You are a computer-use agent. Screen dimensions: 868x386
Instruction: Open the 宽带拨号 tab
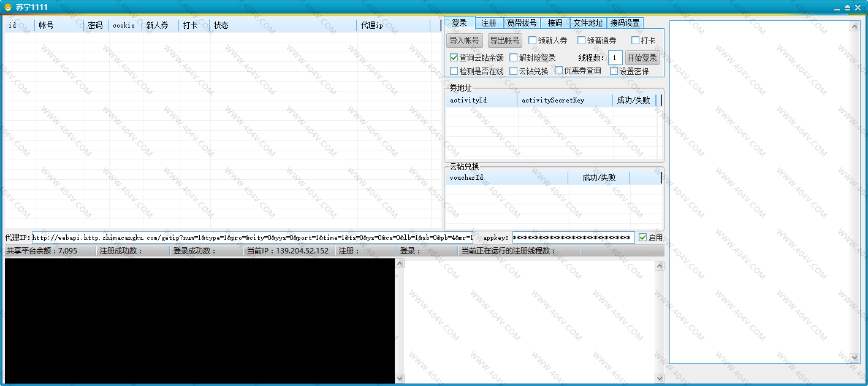coord(522,23)
